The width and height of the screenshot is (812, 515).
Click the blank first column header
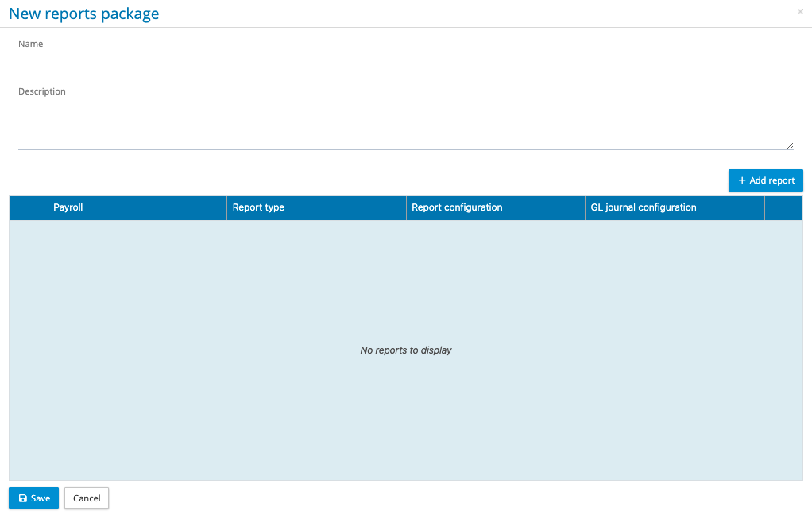click(x=29, y=207)
